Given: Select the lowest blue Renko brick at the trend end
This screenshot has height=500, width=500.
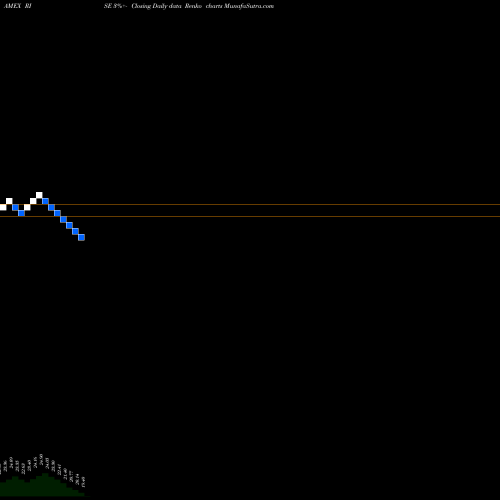Looking at the screenshot, I should (x=81, y=237).
